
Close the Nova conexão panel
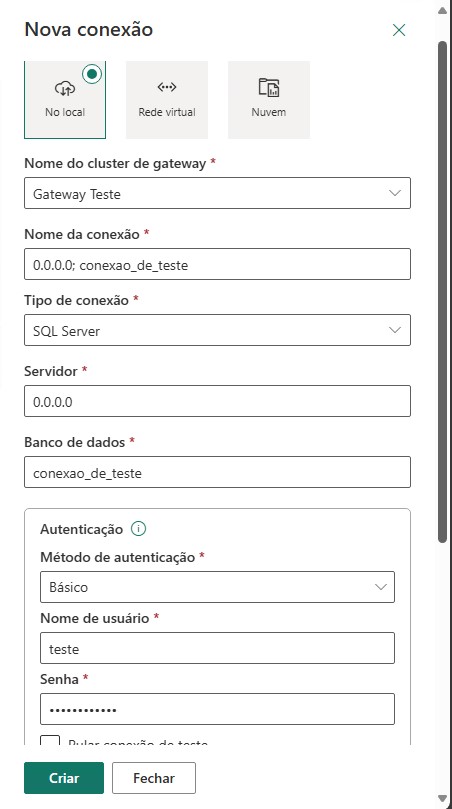click(398, 30)
